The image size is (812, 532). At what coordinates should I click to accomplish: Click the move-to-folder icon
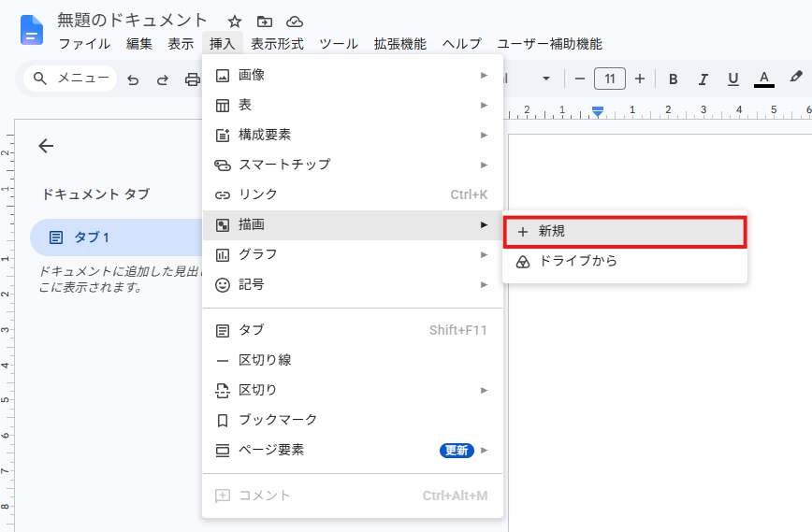264,22
